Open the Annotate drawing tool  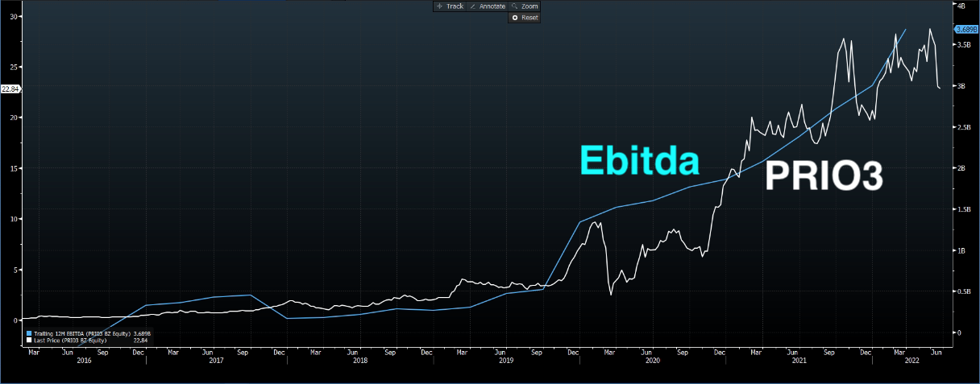[488, 6]
